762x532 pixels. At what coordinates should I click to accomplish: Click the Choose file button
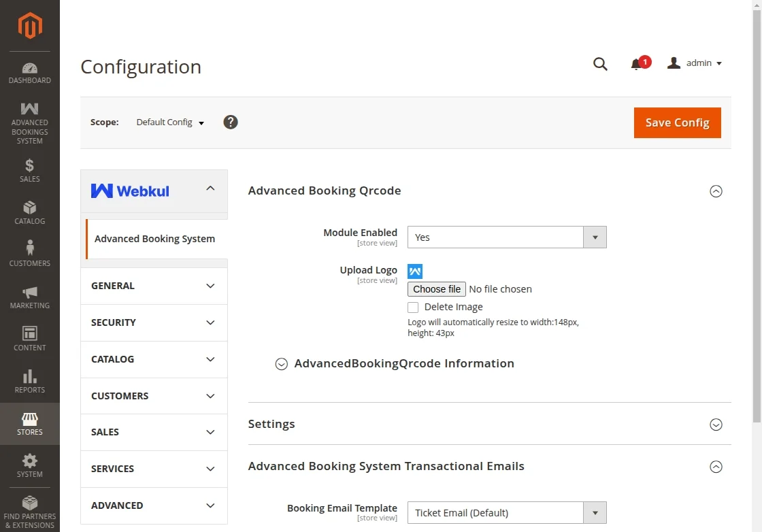coord(437,289)
